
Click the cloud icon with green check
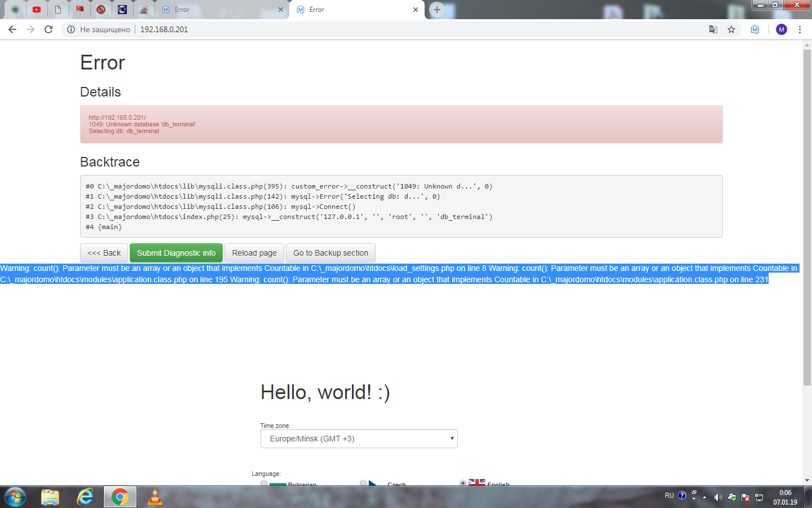(732, 497)
